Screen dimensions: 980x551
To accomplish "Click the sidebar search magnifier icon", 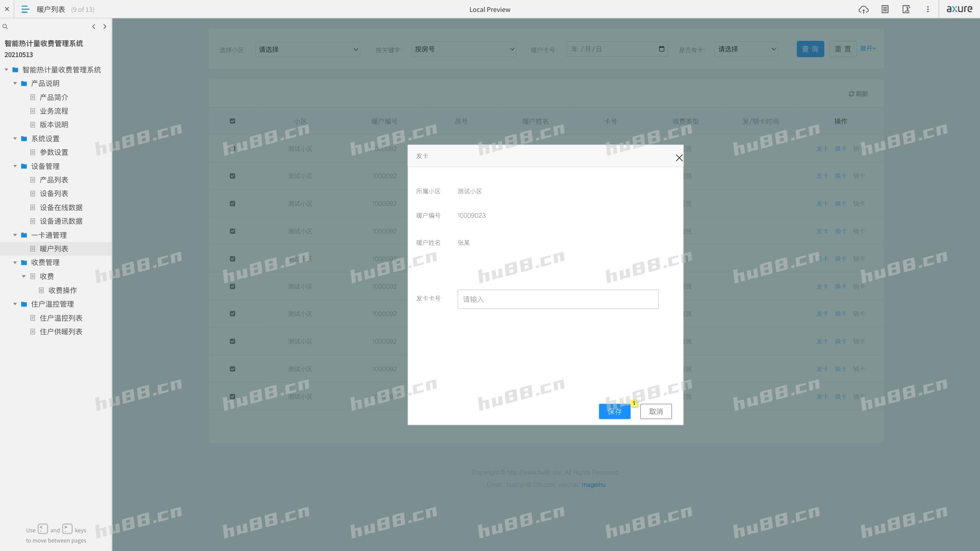I will [x=5, y=27].
